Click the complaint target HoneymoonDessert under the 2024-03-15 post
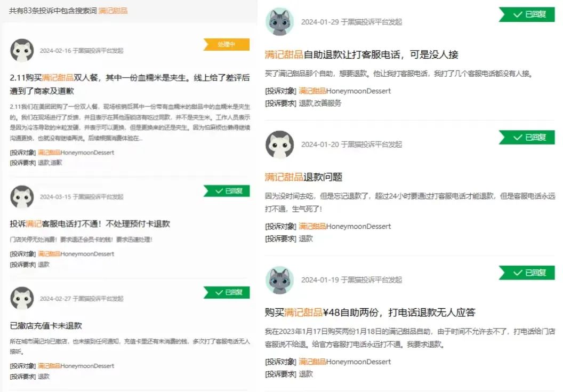 tap(76, 254)
